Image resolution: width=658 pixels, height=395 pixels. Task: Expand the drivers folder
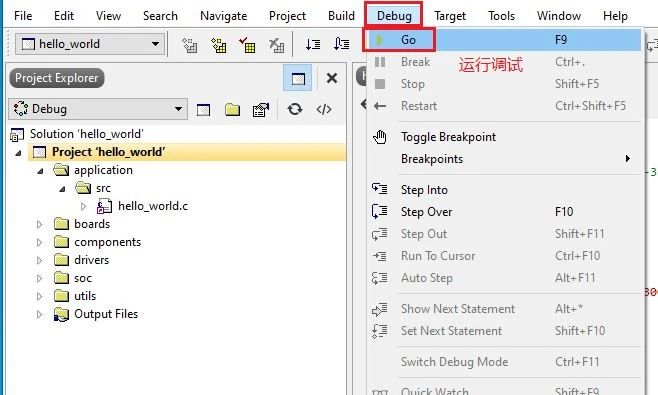(x=39, y=261)
